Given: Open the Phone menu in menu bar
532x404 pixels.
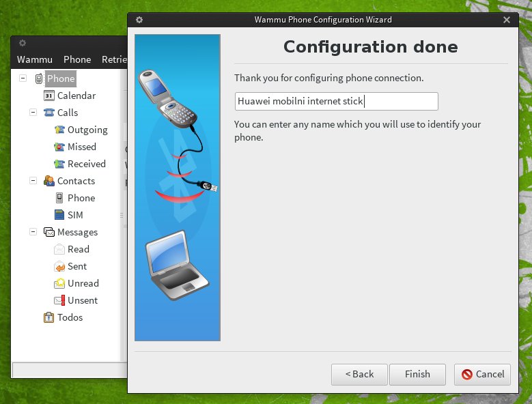Looking at the screenshot, I should pos(77,59).
